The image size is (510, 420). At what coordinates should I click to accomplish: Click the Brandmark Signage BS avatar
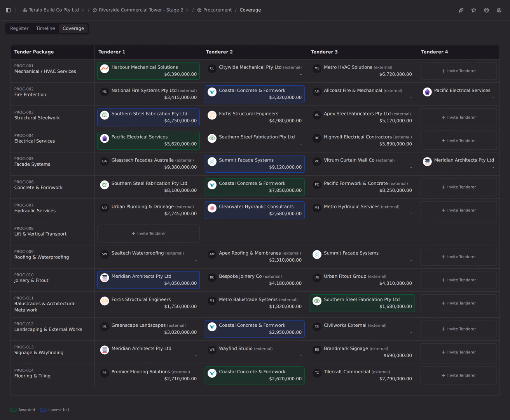[x=317, y=350]
